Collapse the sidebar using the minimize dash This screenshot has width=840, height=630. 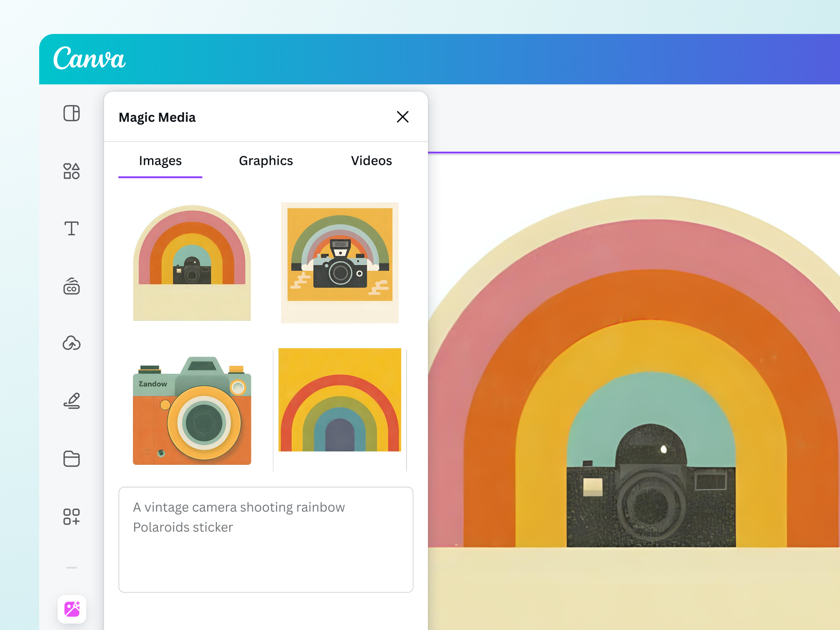click(x=71, y=568)
